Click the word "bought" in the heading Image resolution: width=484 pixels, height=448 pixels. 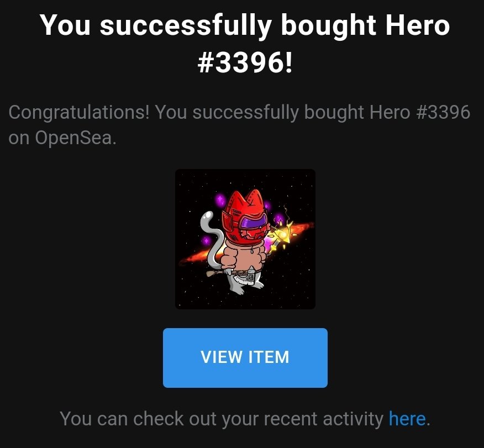328,26
